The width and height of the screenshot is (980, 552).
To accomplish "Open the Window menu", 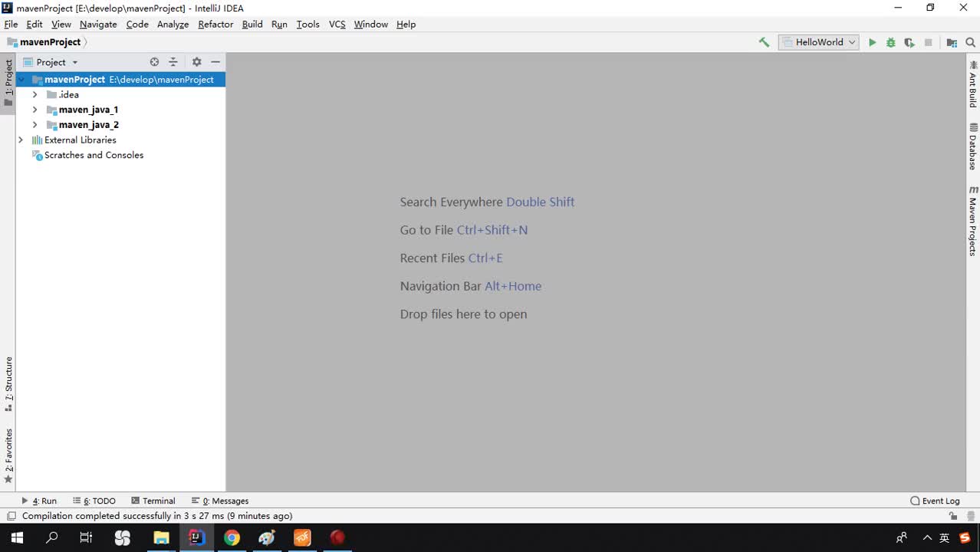I will click(370, 25).
